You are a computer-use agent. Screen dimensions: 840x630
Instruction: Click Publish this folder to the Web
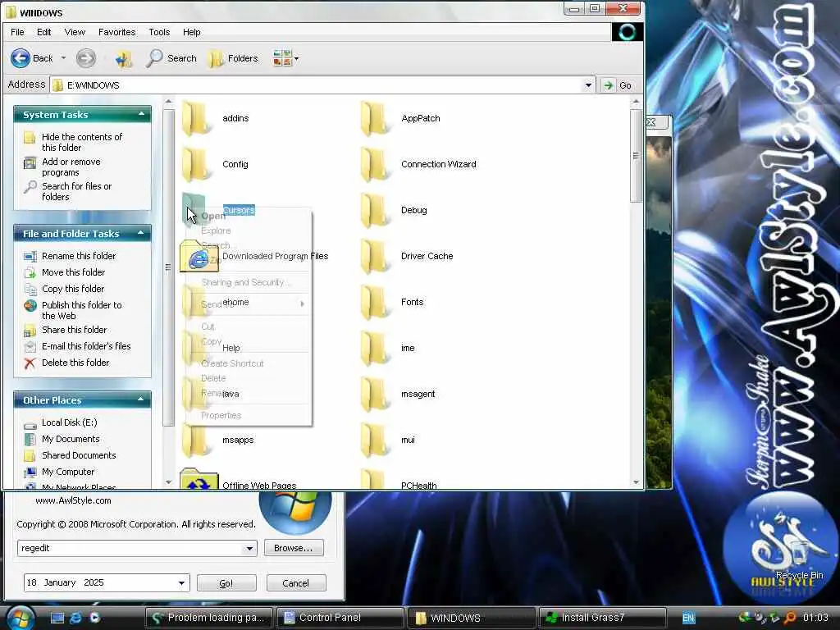pyautogui.click(x=82, y=310)
